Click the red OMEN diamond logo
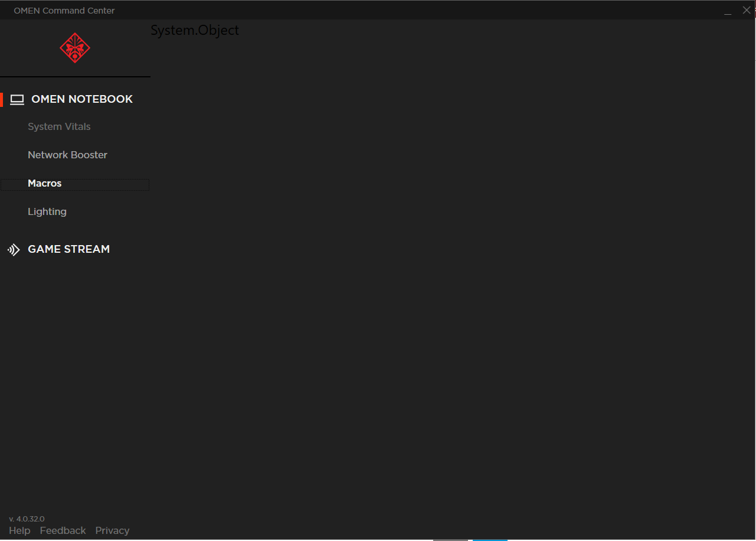The image size is (756, 541). (75, 48)
